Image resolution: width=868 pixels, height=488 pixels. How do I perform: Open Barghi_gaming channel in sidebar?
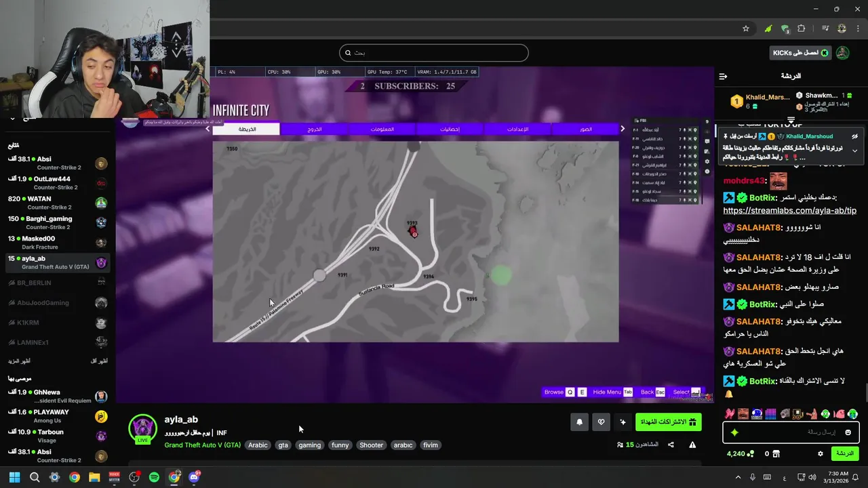[x=58, y=222]
